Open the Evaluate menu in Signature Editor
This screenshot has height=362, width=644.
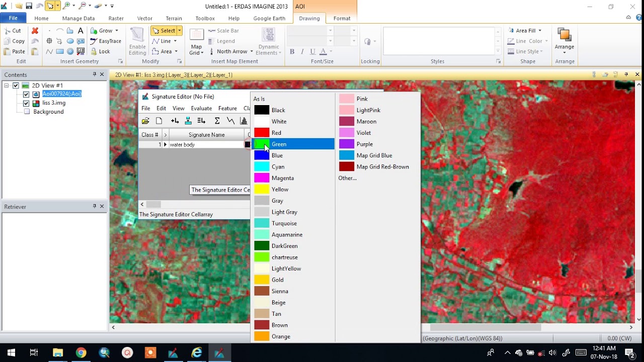point(201,108)
